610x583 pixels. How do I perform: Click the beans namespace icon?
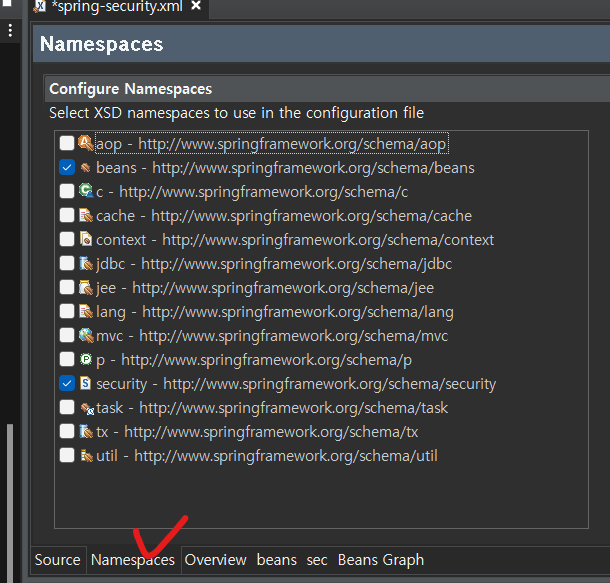pyautogui.click(x=86, y=168)
